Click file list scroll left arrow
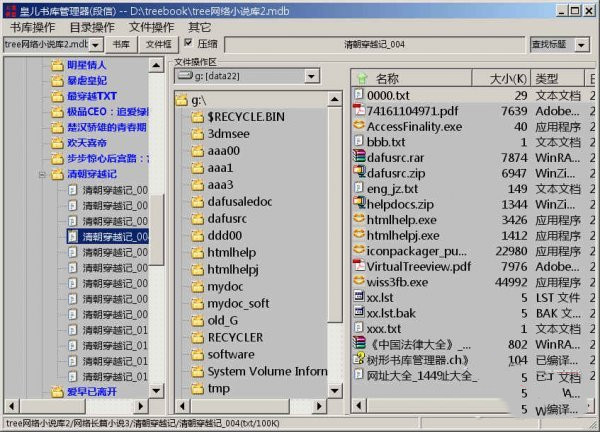This screenshot has height=432, width=600. [359, 405]
